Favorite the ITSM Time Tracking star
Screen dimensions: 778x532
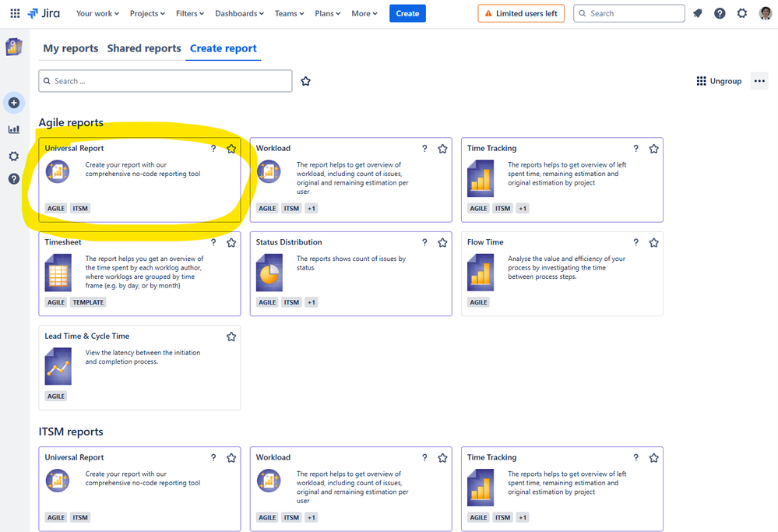654,457
